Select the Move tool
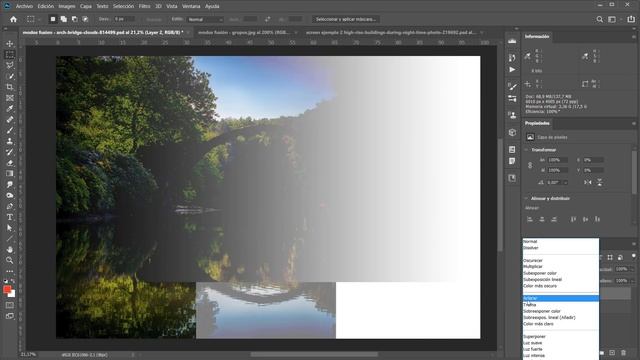 pyautogui.click(x=10, y=44)
